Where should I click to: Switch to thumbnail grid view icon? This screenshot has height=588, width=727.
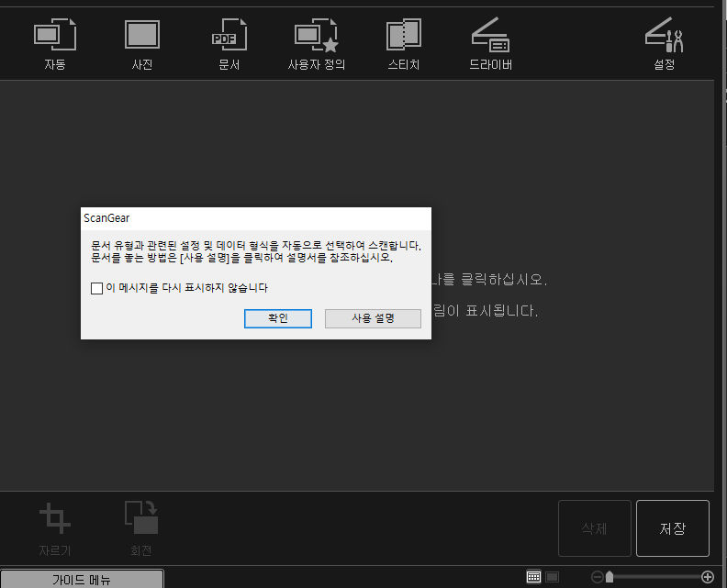point(533,577)
